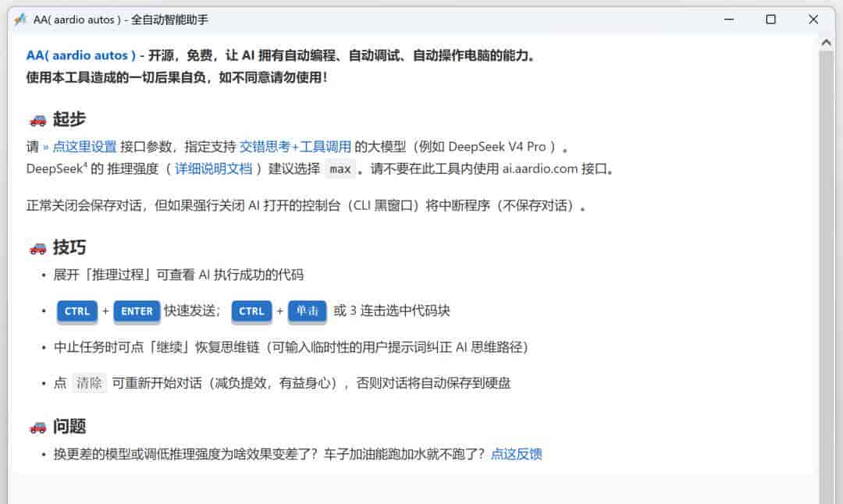The image size is (843, 504).
Task: Open the 点这反馈 feedback link
Action: 517,454
